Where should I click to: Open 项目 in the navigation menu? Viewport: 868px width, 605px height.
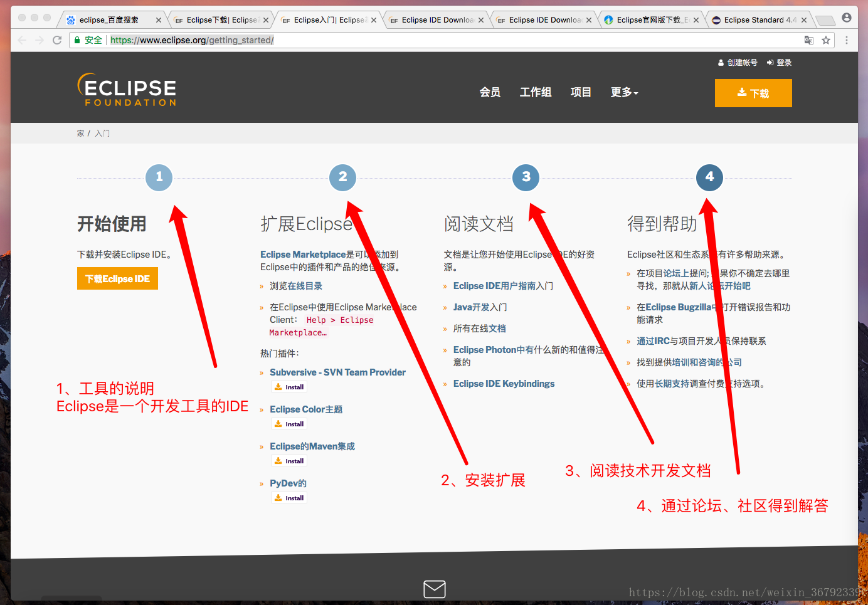click(x=581, y=92)
